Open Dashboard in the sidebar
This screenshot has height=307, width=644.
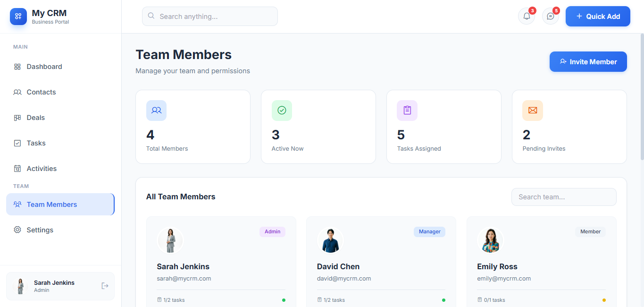(44, 67)
